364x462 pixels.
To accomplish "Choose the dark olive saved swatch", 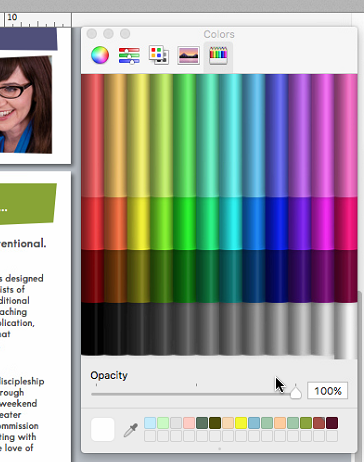I will click(215, 423).
